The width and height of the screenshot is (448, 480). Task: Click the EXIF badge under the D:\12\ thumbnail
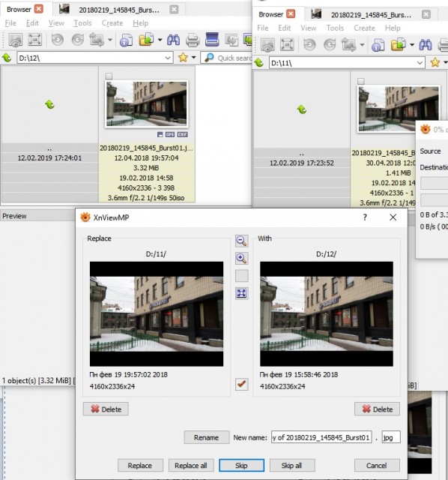pyautogui.click(x=183, y=134)
